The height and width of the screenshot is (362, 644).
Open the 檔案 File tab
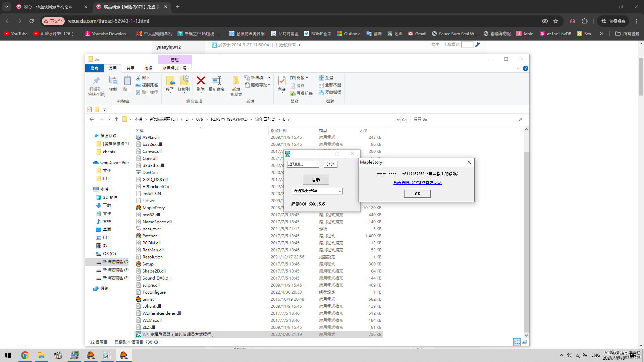(x=95, y=68)
